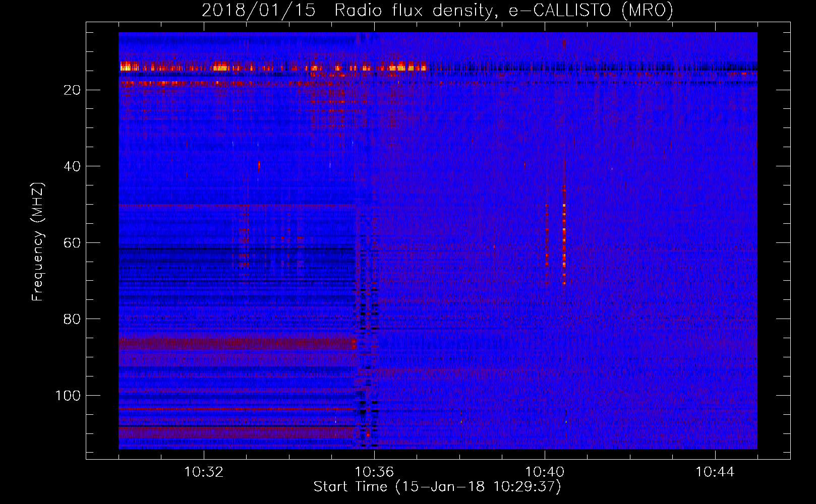The height and width of the screenshot is (504, 816).
Task: Click the 10:36 time tick label
Action: [x=374, y=472]
